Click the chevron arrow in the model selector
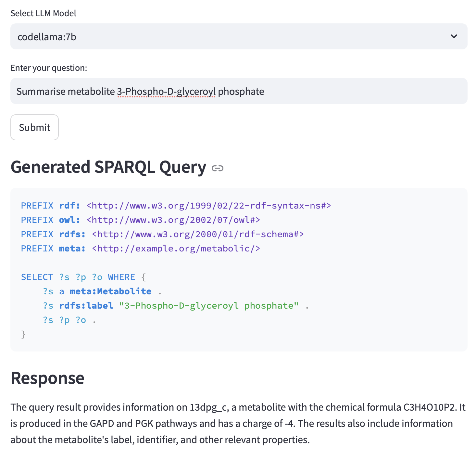This screenshot has height=460, width=476. (454, 36)
